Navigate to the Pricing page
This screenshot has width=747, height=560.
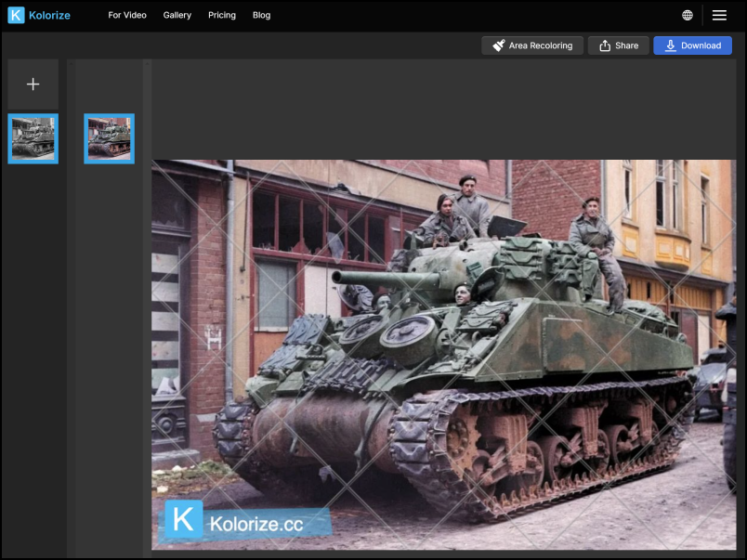[222, 15]
